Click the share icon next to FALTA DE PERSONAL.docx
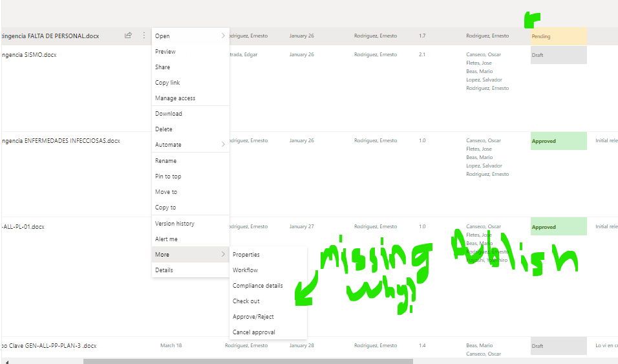This screenshot has height=364, width=618. pos(128,36)
